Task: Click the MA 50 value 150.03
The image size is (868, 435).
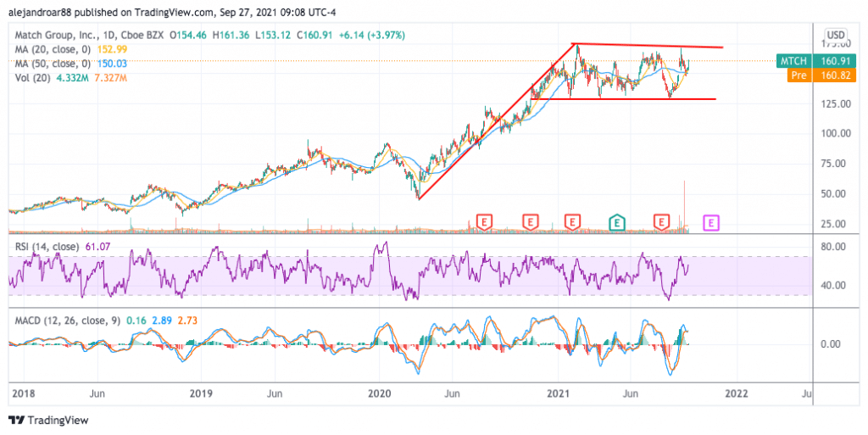Action: click(112, 64)
